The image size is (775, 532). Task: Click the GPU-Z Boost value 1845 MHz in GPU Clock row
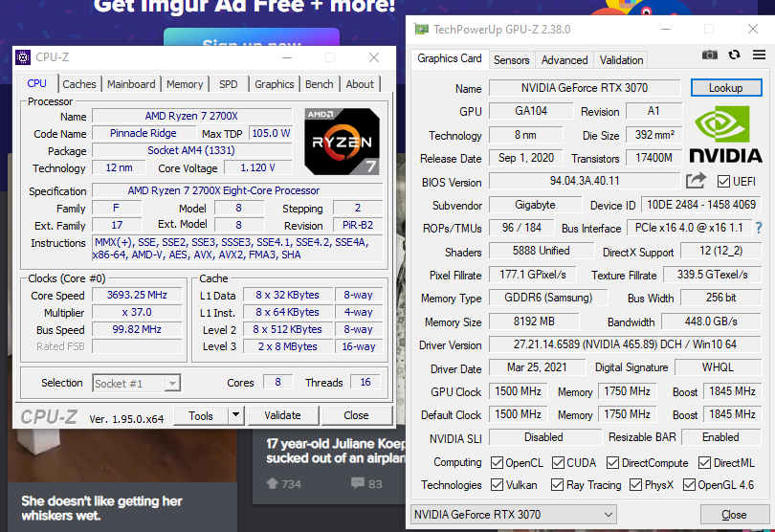(733, 391)
